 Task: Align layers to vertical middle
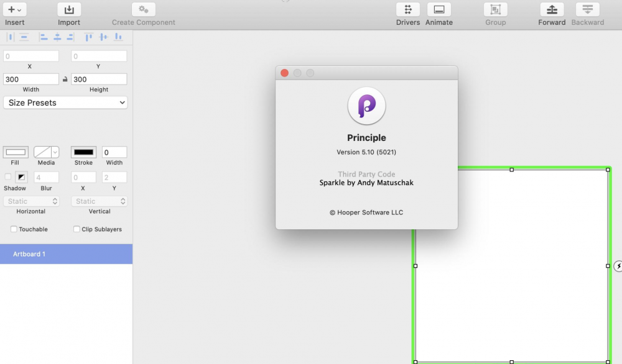pos(103,37)
